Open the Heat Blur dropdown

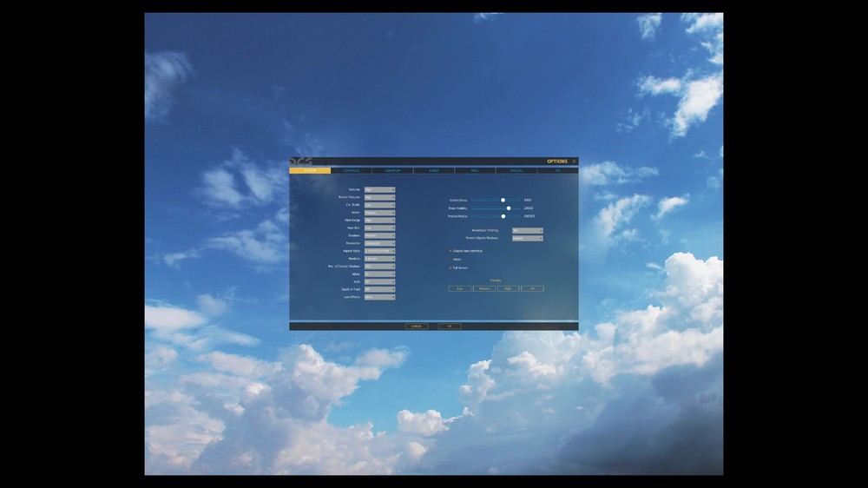pos(380,228)
